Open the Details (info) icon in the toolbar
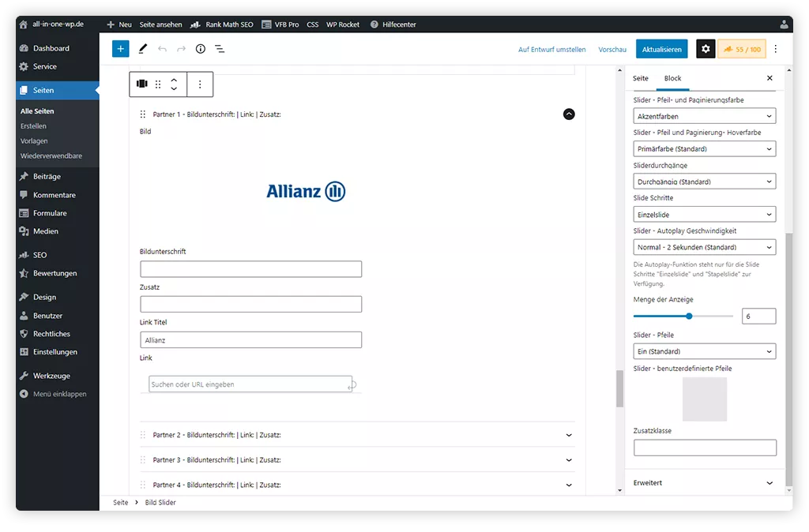 tap(199, 49)
